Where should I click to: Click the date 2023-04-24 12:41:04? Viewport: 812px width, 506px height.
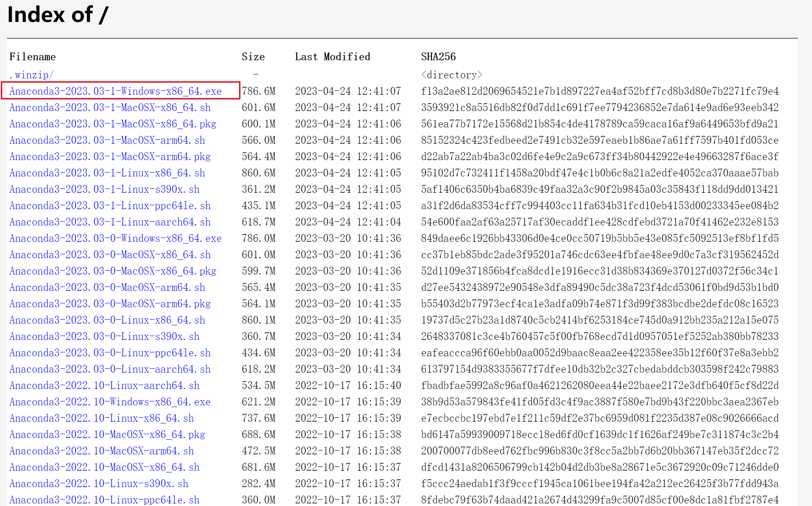coord(348,222)
